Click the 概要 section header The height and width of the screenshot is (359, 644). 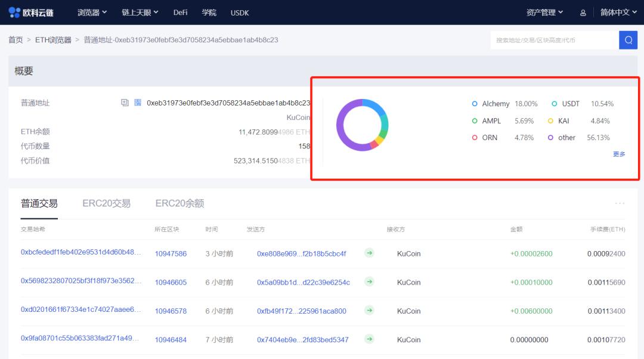[24, 71]
